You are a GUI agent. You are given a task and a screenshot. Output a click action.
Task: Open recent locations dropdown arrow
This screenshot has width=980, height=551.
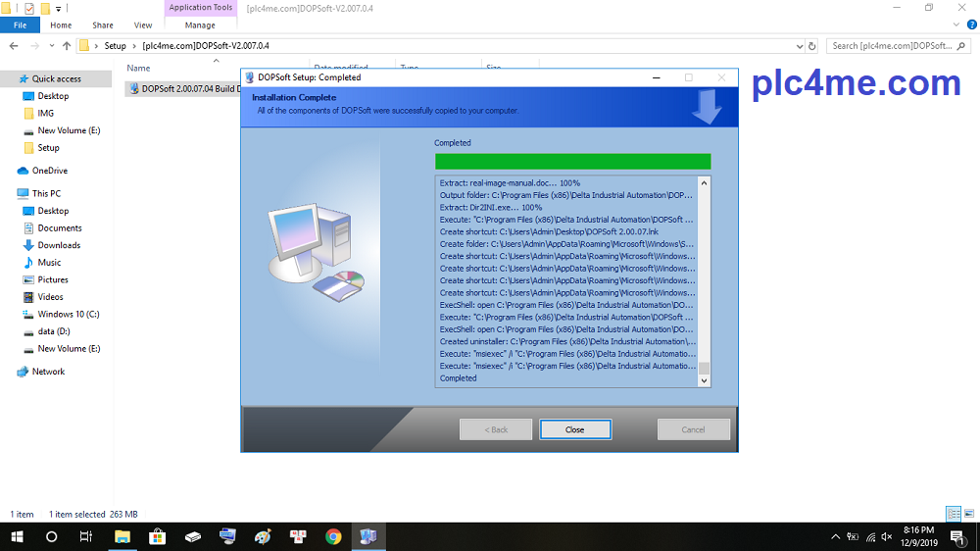point(51,46)
